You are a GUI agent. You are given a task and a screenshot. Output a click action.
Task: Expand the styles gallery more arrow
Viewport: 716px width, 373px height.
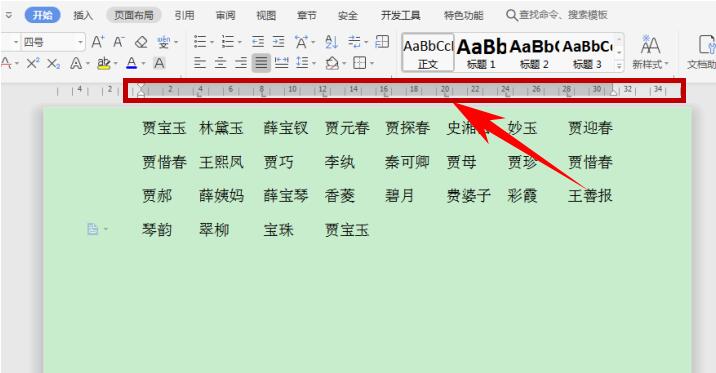coord(619,66)
